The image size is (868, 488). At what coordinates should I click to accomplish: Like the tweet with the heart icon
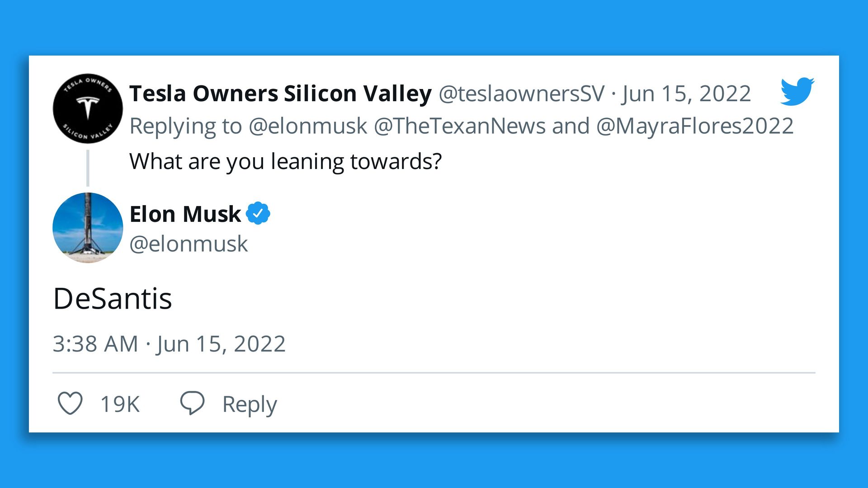pos(70,403)
